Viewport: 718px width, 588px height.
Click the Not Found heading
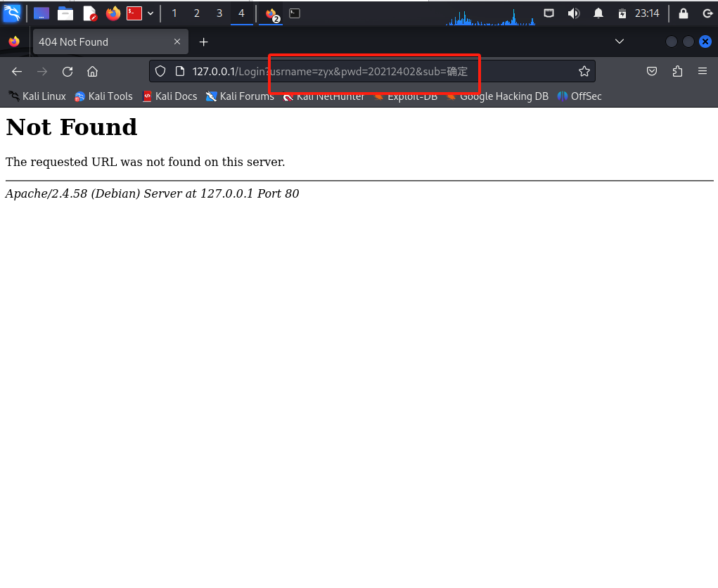(x=72, y=127)
